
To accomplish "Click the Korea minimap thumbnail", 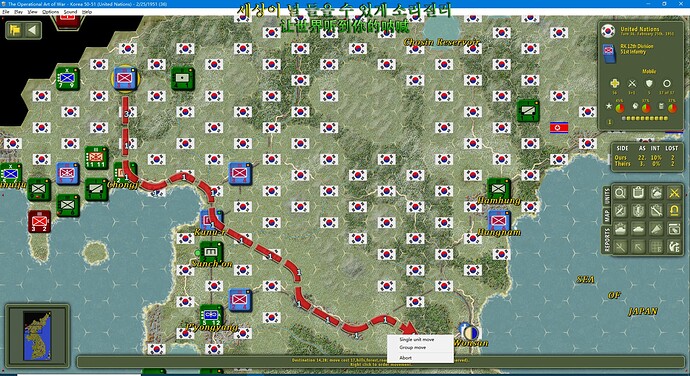I will pos(38,335).
